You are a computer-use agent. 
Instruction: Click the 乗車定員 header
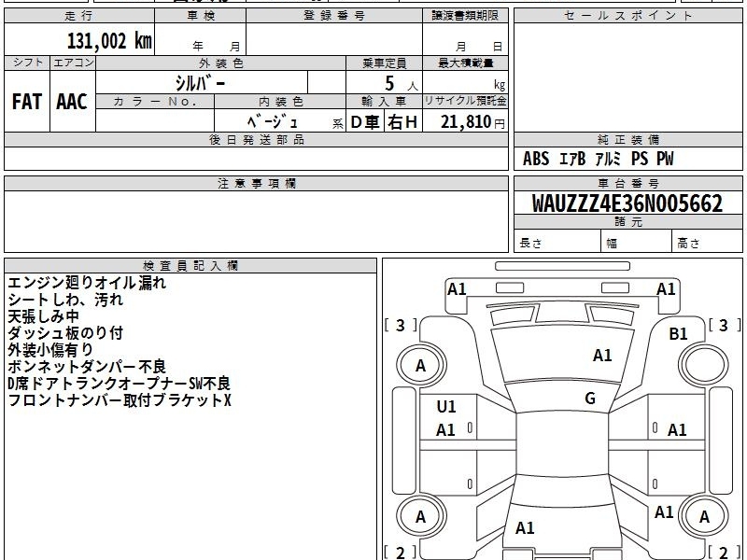pos(384,63)
